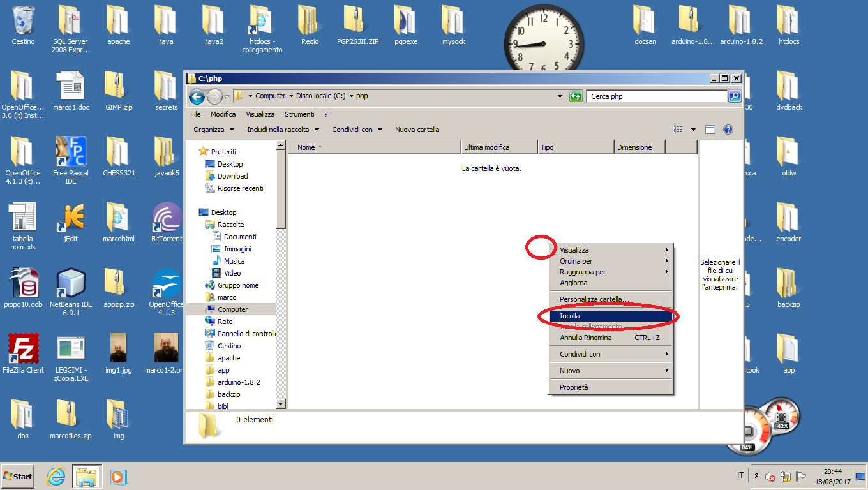Click the search magnifier icon

735,96
